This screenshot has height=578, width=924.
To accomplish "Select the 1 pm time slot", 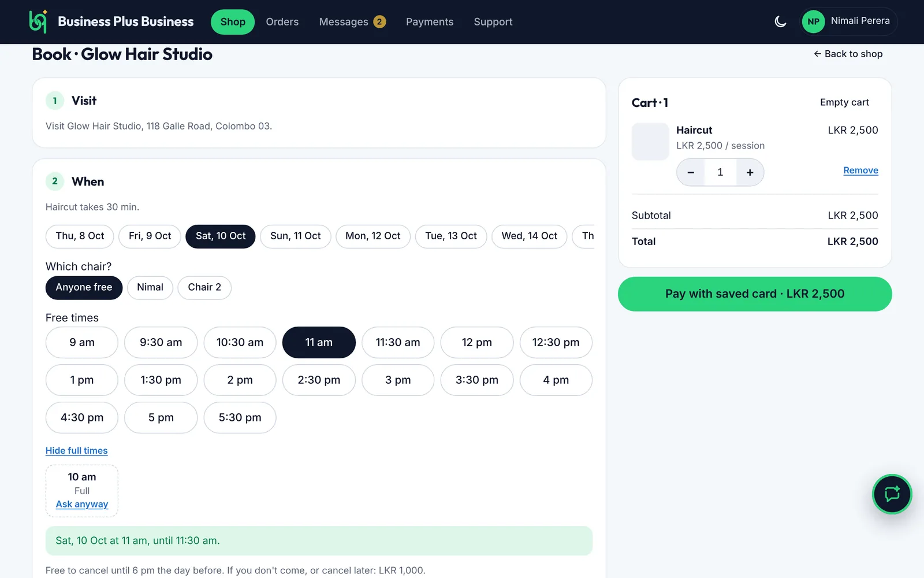I will pyautogui.click(x=82, y=380).
